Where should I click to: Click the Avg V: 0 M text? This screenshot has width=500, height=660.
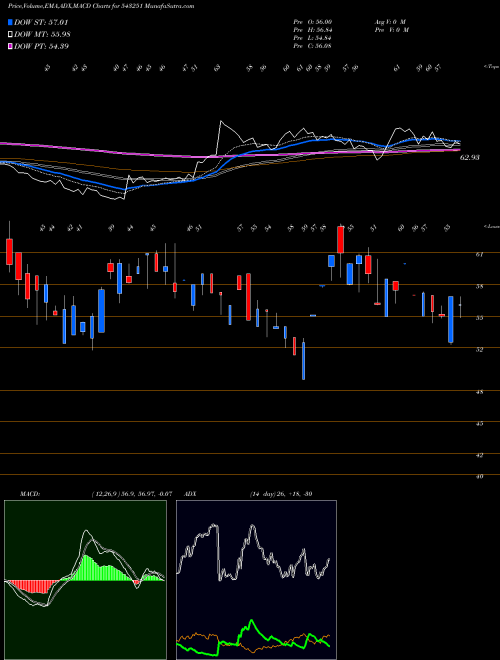pos(391,22)
